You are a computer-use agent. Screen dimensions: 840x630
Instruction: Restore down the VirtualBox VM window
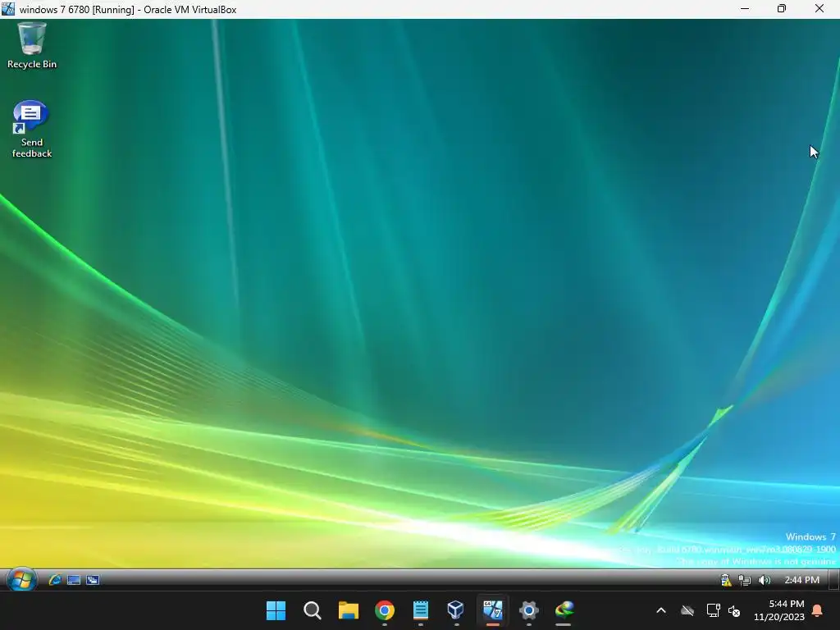coord(782,8)
